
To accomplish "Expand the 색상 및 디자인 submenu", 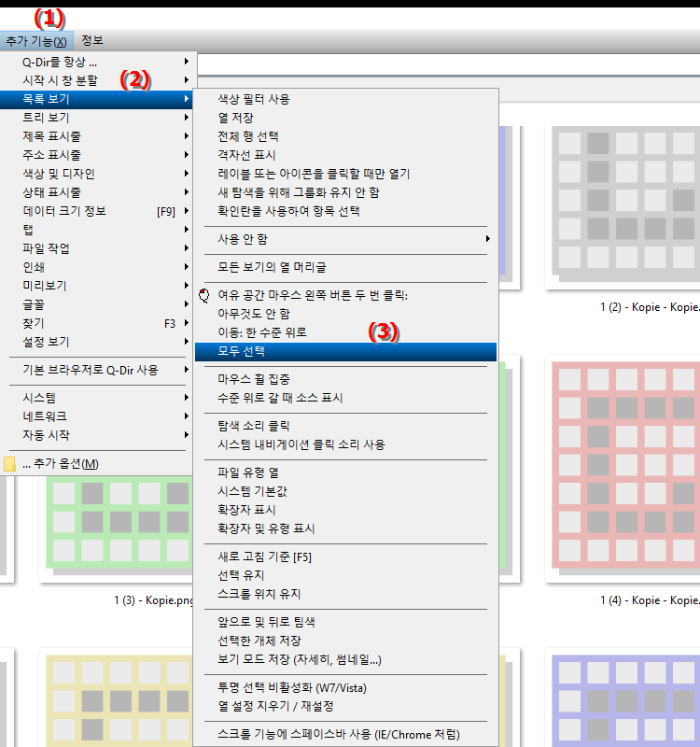I will (98, 174).
